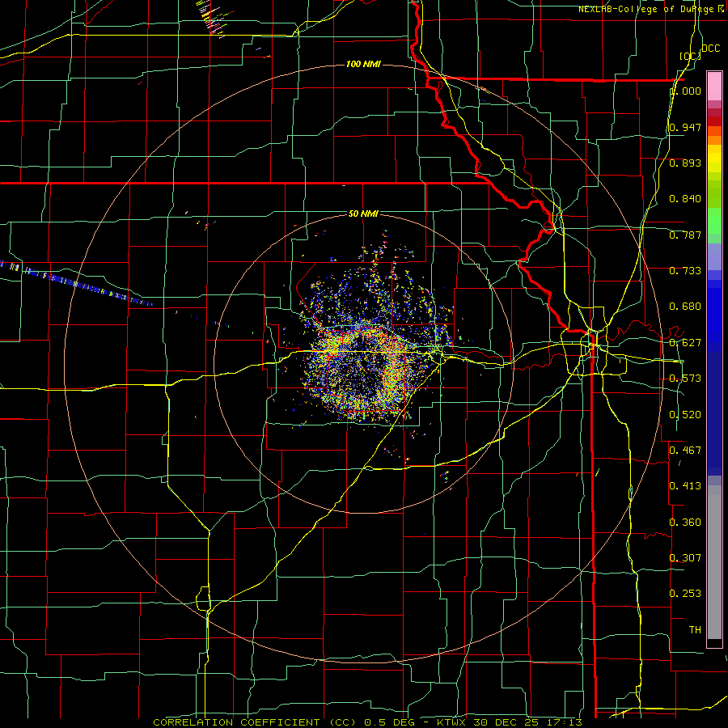This screenshot has width=728, height=728.
Task: Click the "TH" threshold label on the scale
Action: 695,630
